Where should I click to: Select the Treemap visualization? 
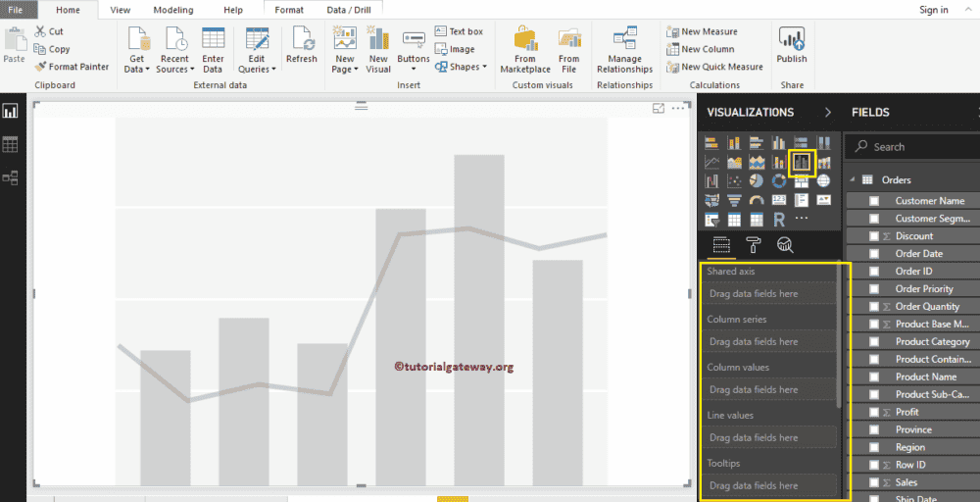click(802, 181)
